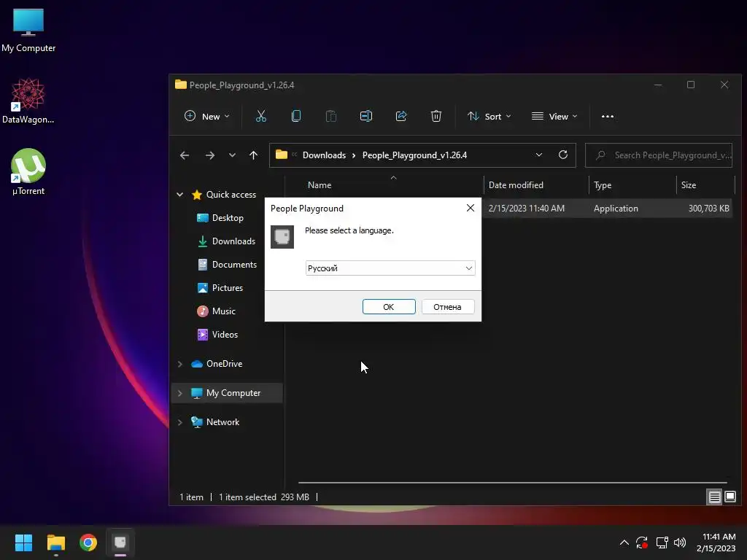Click the Rename icon in toolbar

(x=366, y=116)
